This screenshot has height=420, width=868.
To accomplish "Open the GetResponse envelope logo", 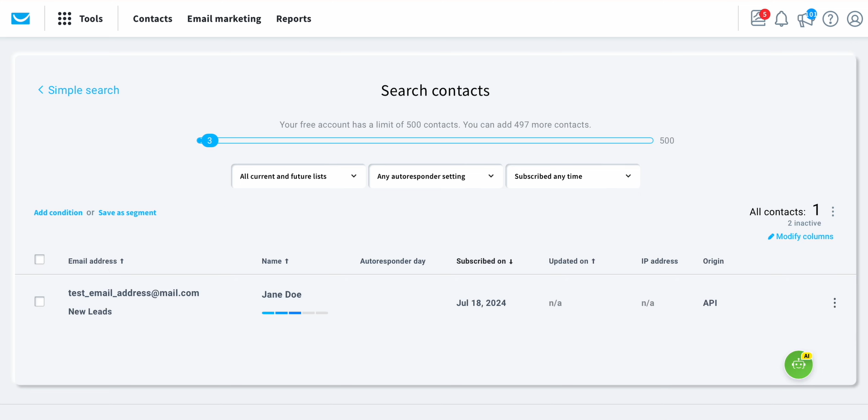I will [20, 18].
